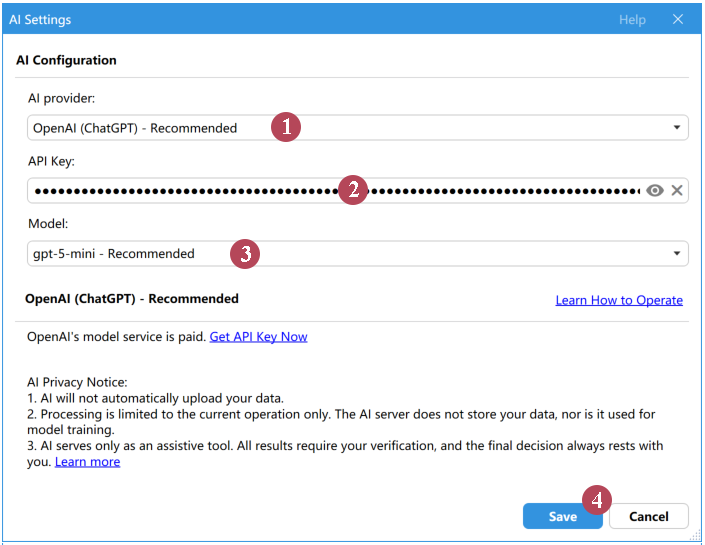This screenshot has width=705, height=545.
Task: Open the Model dropdown list
Action: point(357,254)
